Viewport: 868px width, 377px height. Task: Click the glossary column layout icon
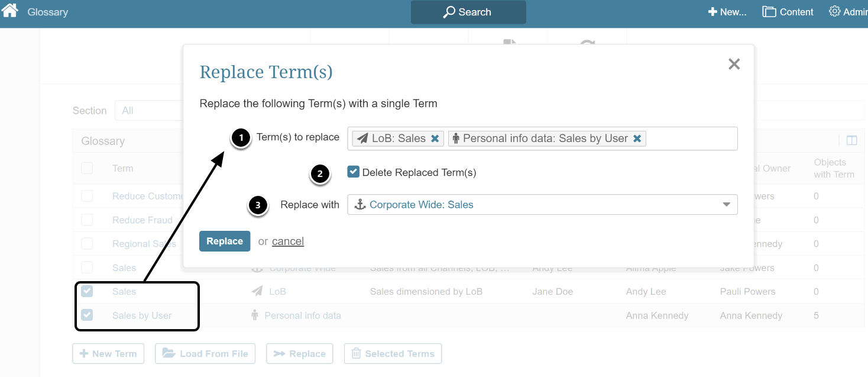point(851,141)
